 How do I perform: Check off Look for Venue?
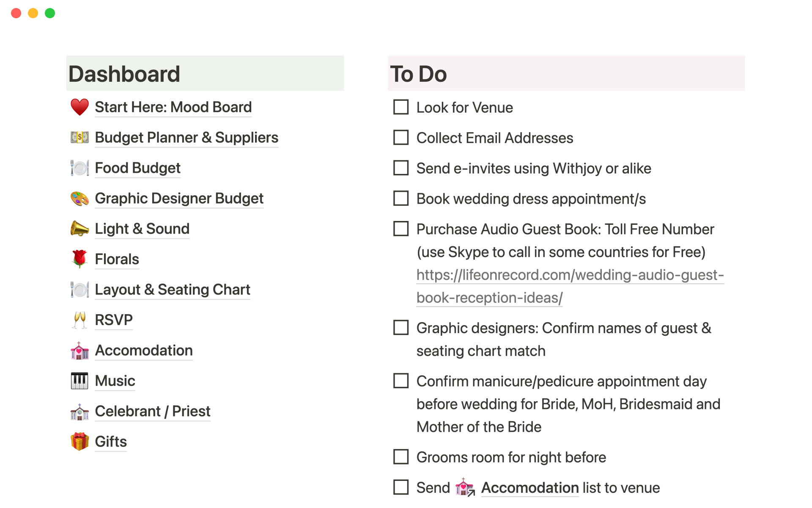(x=401, y=107)
